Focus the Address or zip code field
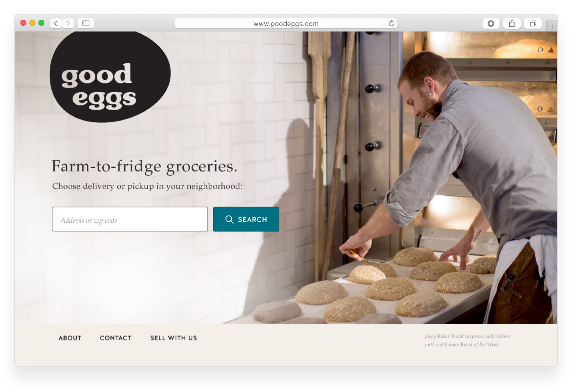Viewport: 572px width, 392px height. (x=130, y=219)
